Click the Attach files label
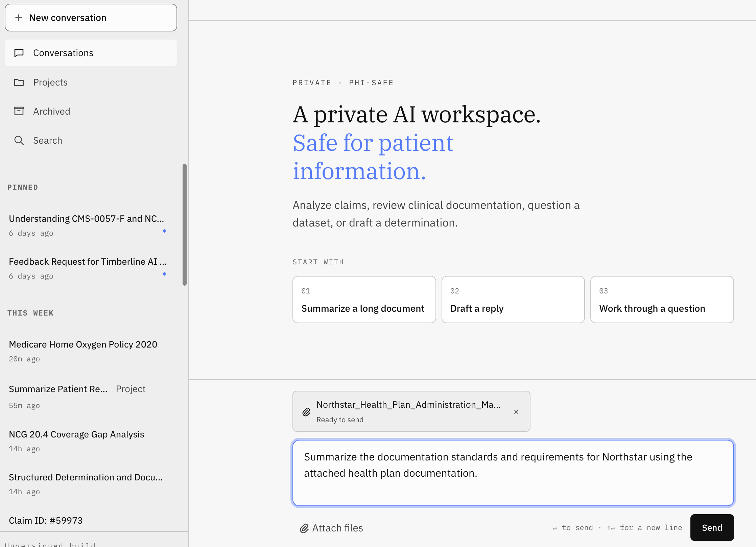 click(337, 528)
